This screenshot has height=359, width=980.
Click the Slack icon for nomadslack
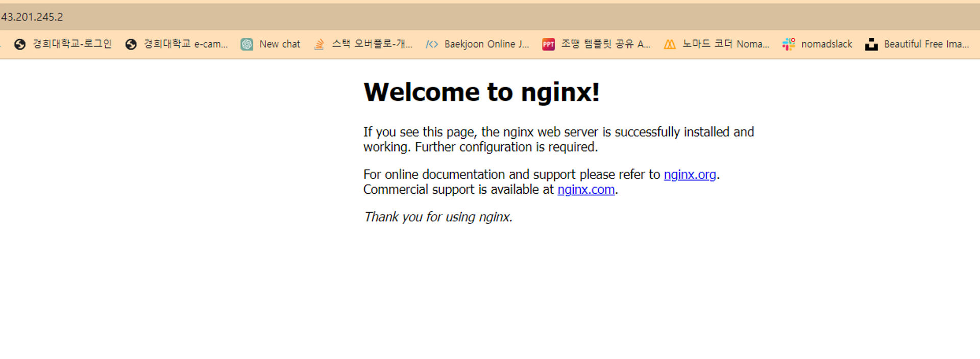[x=789, y=44]
